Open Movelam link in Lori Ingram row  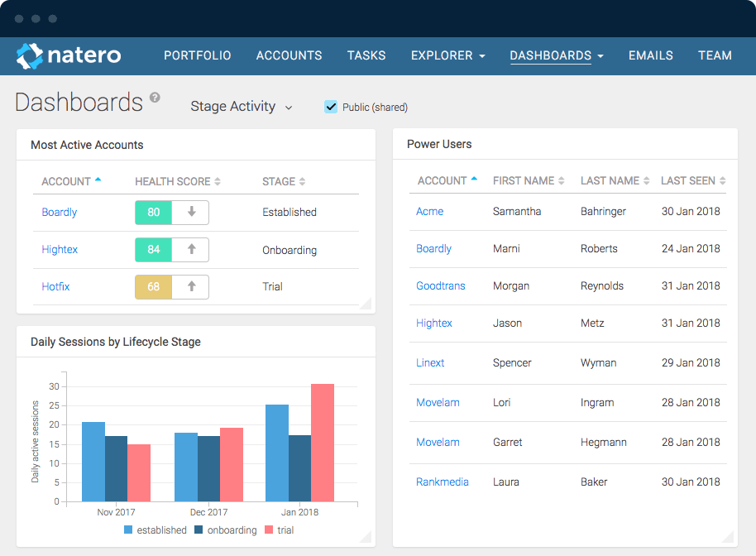[438, 402]
